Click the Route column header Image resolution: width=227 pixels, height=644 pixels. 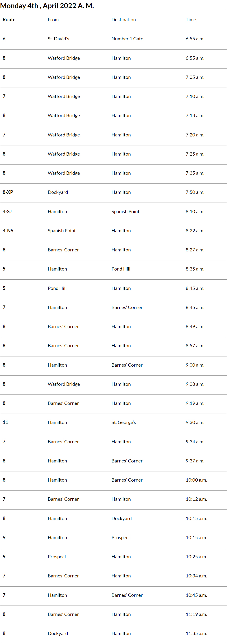9,20
